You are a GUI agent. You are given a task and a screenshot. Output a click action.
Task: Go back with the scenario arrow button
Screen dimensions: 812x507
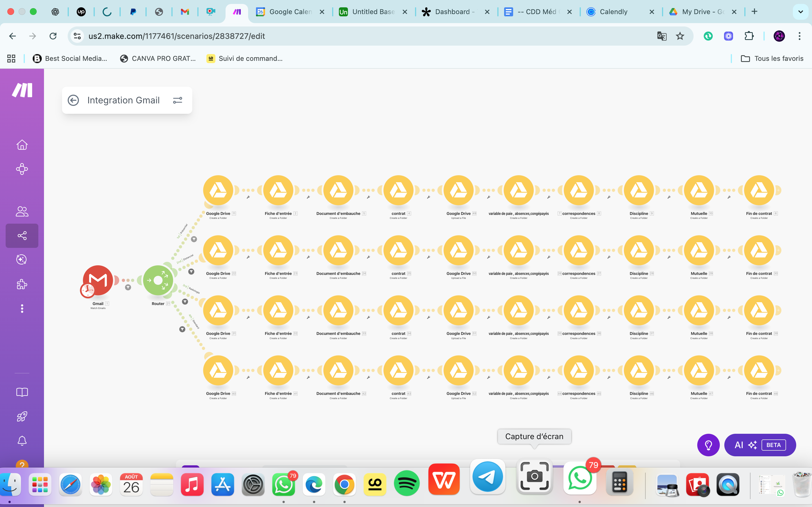[x=73, y=100]
